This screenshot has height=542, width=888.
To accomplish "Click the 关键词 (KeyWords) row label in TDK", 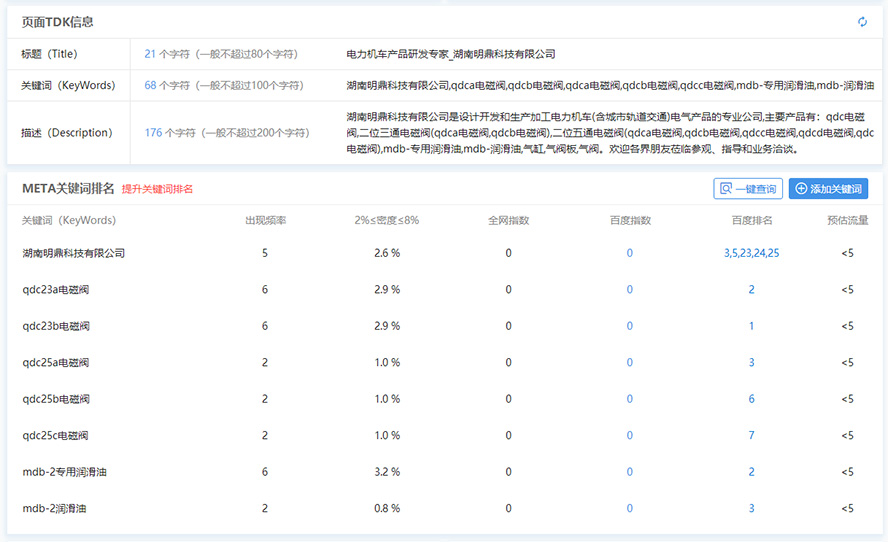I will tap(68, 85).
